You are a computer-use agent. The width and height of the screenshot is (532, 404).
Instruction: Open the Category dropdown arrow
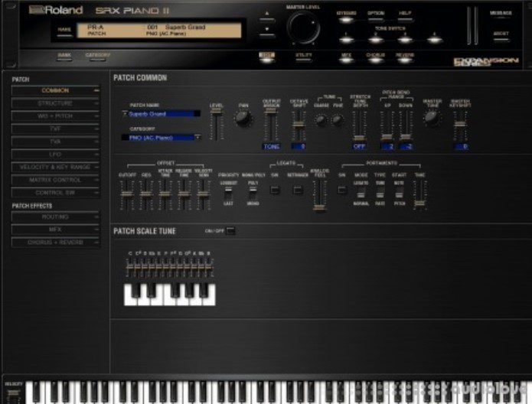[197, 138]
